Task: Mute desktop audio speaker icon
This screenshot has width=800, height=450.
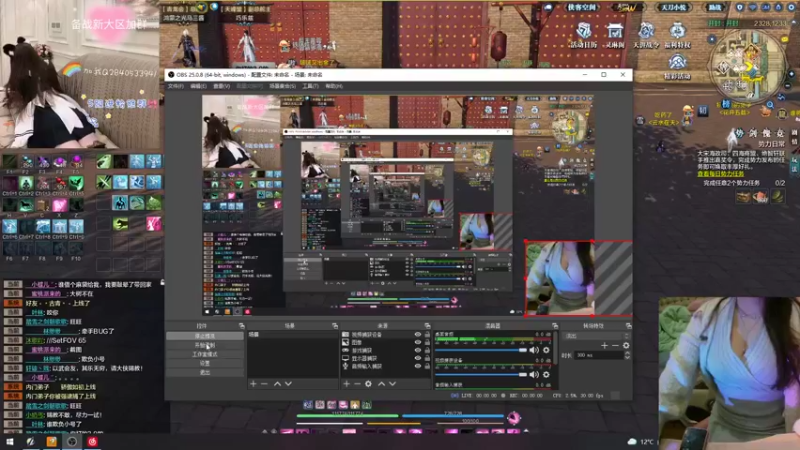Action: pyautogui.click(x=534, y=351)
